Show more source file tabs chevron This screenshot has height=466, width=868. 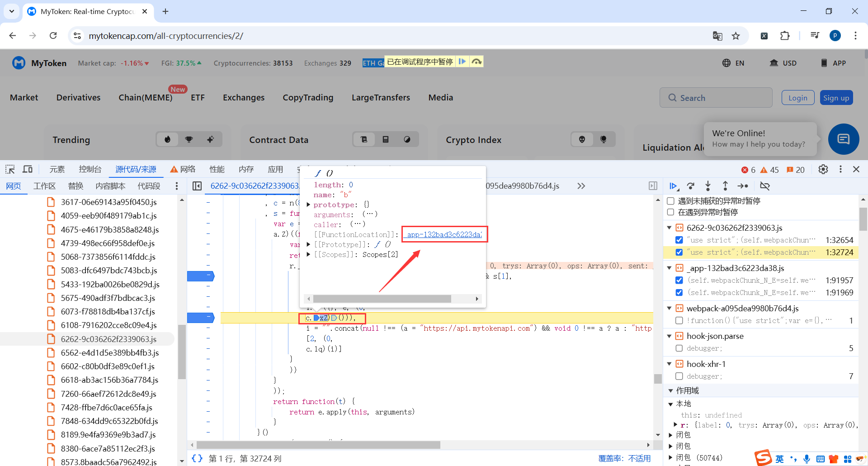click(x=581, y=186)
